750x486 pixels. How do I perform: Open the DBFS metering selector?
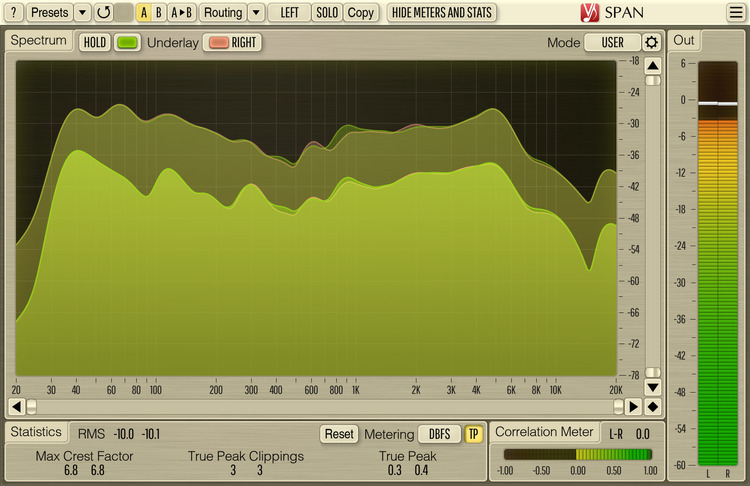pyautogui.click(x=440, y=434)
